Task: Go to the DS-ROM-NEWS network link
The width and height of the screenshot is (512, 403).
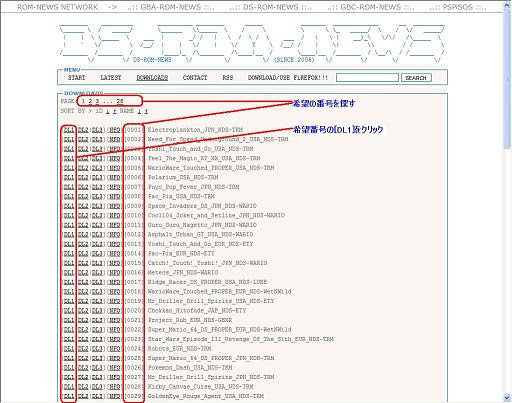Action: (x=270, y=7)
